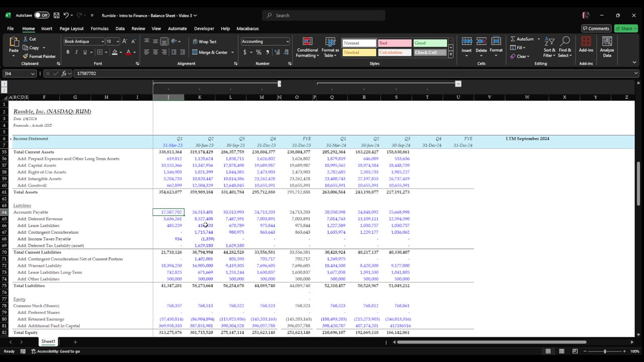Click the Insert Function fx icon
The width and height of the screenshot is (644, 362).
pos(64,73)
